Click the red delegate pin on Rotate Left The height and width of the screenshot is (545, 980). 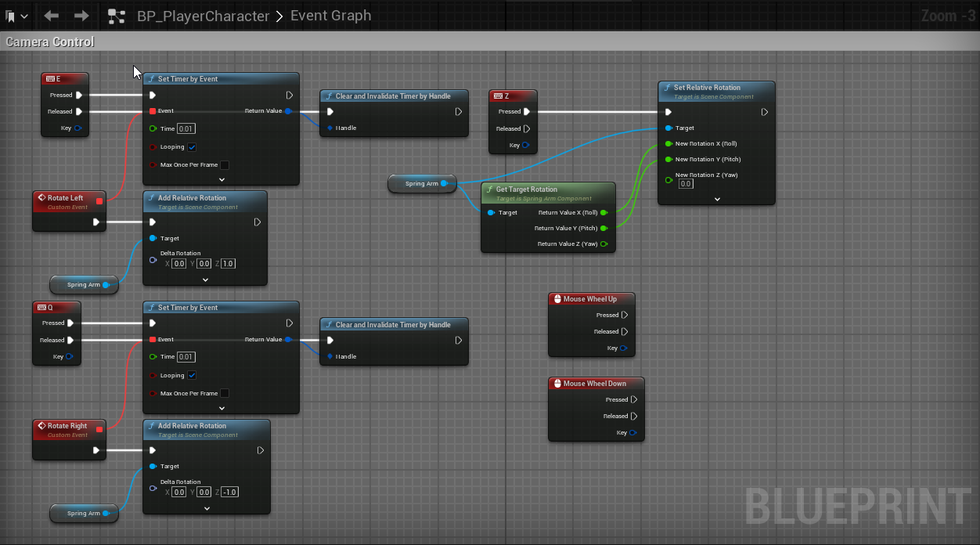click(99, 201)
